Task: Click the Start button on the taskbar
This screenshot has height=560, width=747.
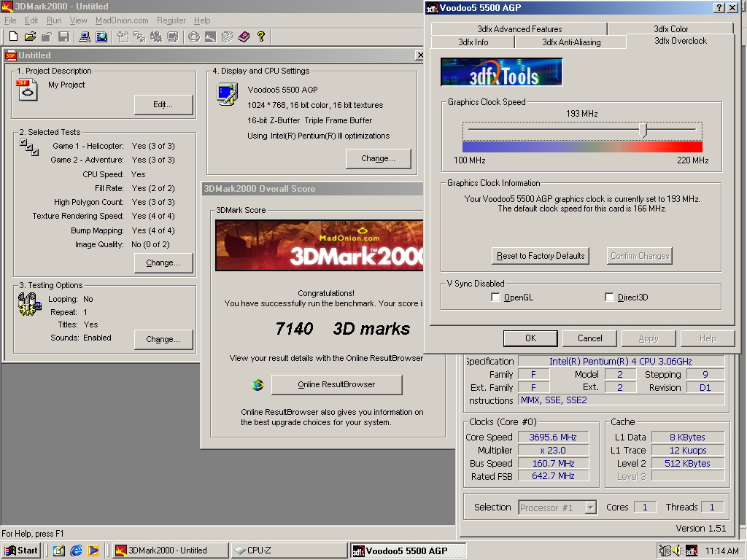Action: point(20,551)
